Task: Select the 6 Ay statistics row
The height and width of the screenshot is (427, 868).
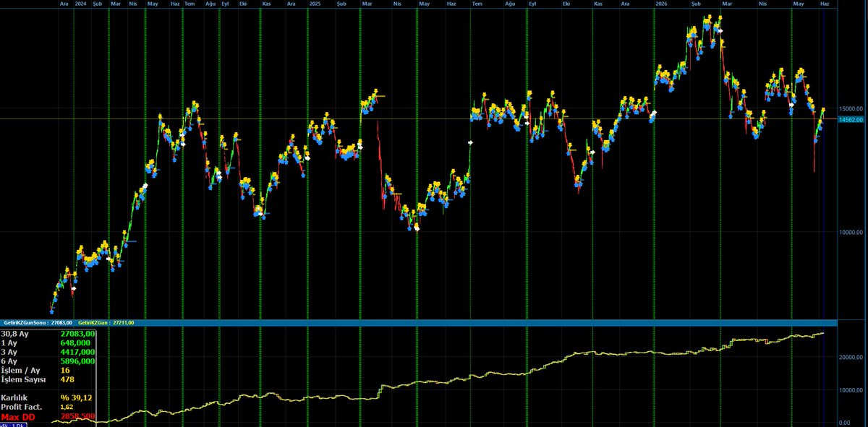Action: pos(48,361)
